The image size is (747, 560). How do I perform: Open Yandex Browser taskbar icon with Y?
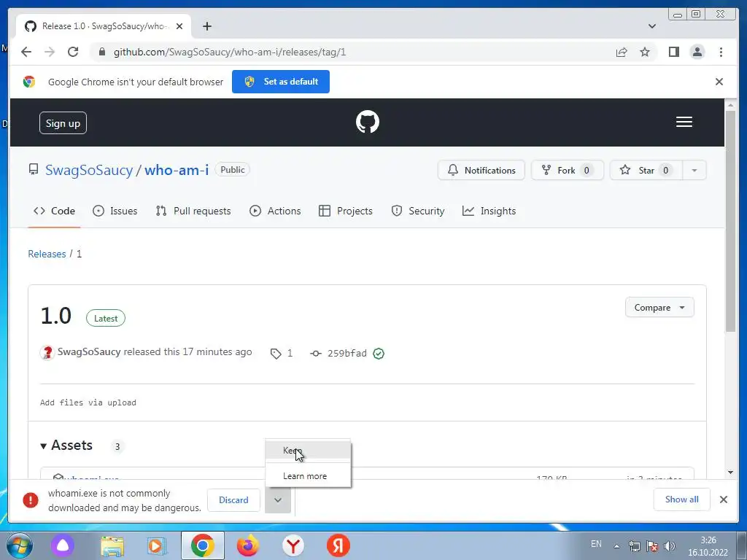coord(293,545)
